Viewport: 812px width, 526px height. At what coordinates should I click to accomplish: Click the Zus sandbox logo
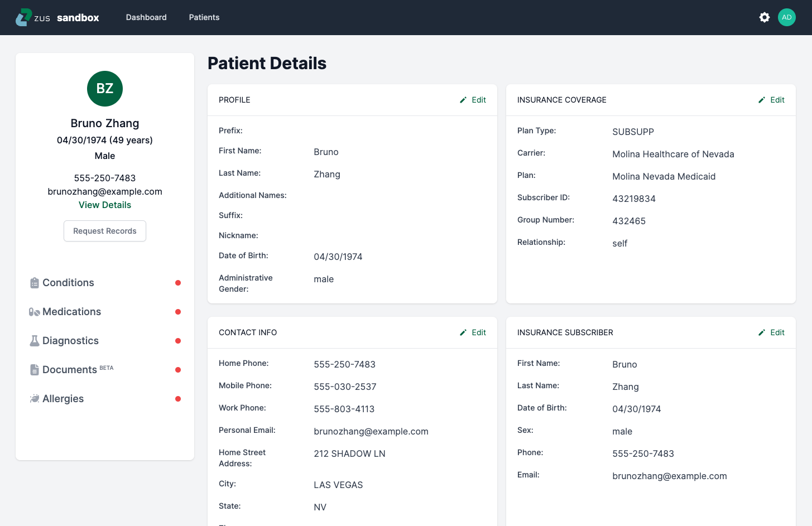(x=57, y=17)
